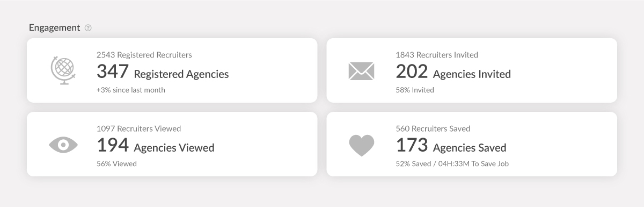Click the 1843 Recruiters Invited text
The height and width of the screenshot is (207, 644).
pyautogui.click(x=437, y=55)
